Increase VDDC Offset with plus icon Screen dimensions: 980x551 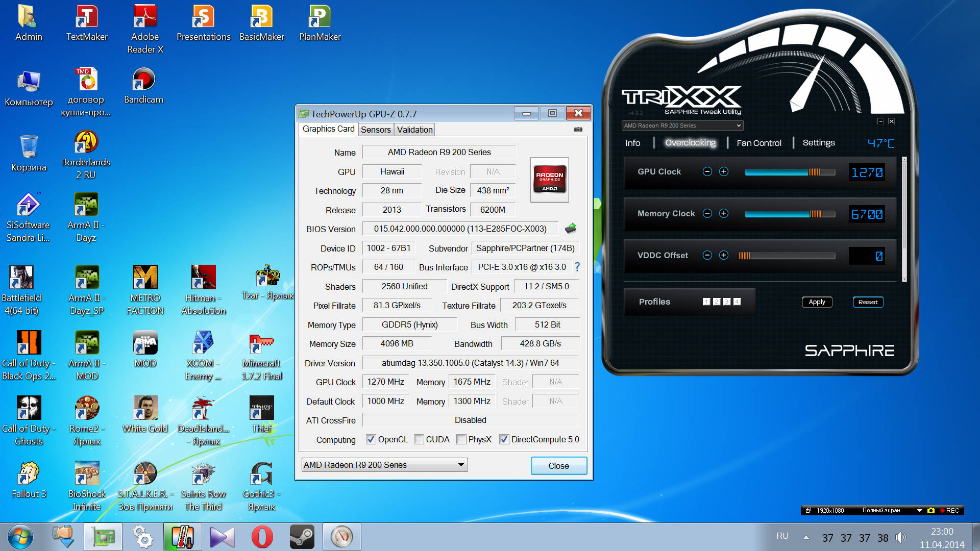pyautogui.click(x=724, y=256)
